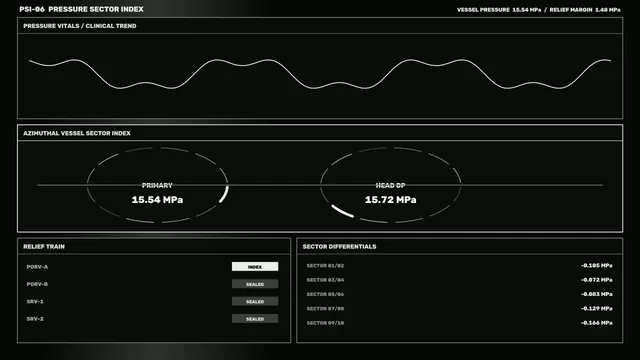Image resolution: width=640 pixels, height=360 pixels.
Task: Select the SECTOR 09/10 row label
Action: [x=325, y=323]
